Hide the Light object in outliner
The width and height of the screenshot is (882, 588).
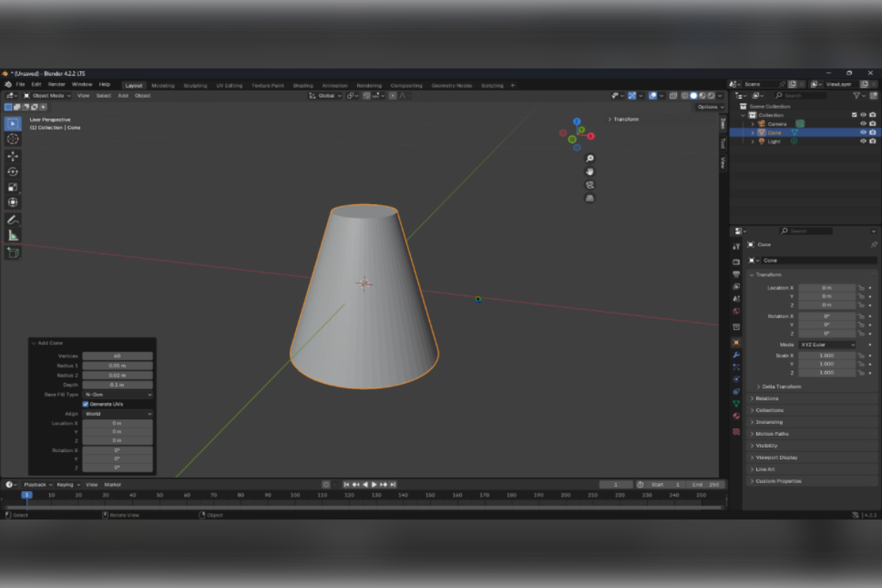(x=863, y=141)
